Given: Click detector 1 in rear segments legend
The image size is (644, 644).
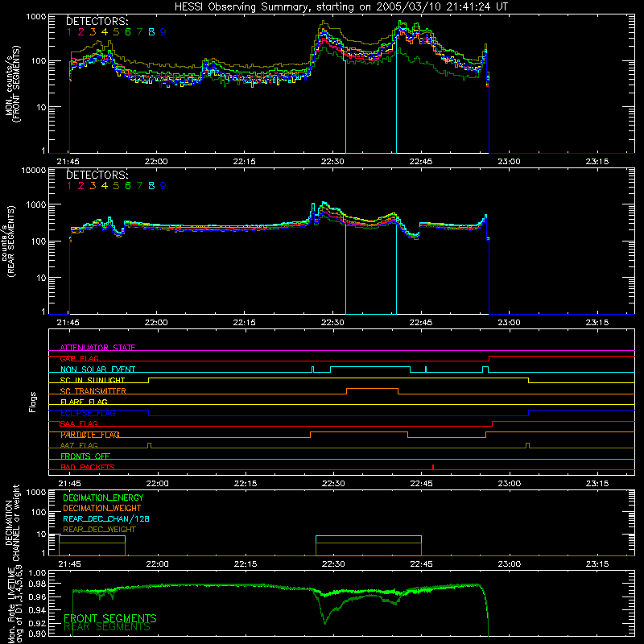Looking at the screenshot, I should [69, 186].
